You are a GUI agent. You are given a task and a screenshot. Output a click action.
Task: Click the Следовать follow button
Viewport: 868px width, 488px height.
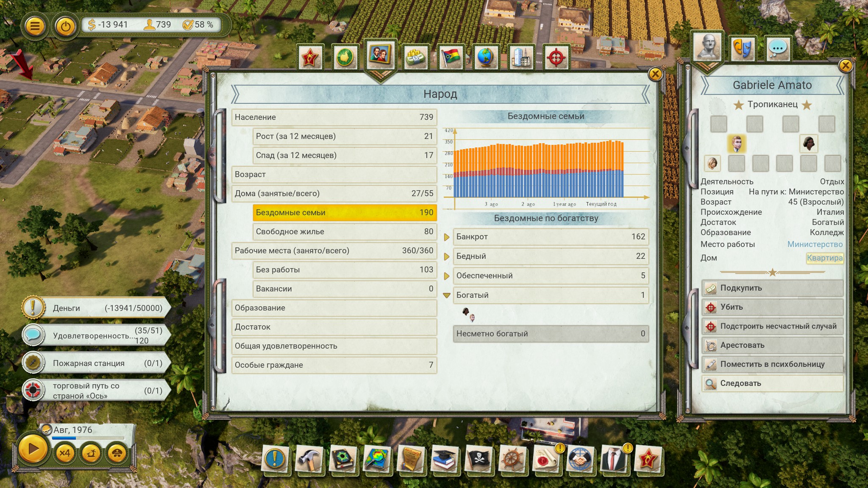coord(773,383)
